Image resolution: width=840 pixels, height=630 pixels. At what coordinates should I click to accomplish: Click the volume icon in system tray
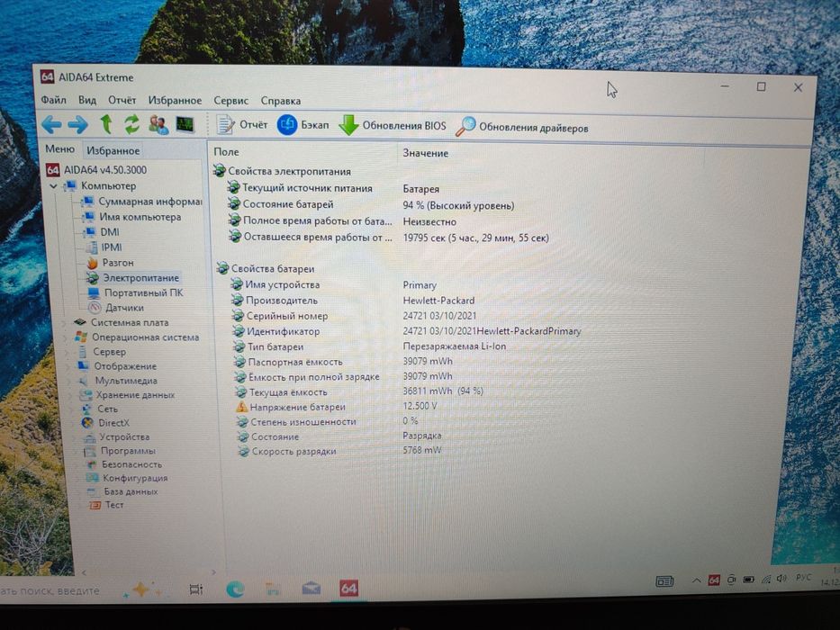(x=782, y=579)
